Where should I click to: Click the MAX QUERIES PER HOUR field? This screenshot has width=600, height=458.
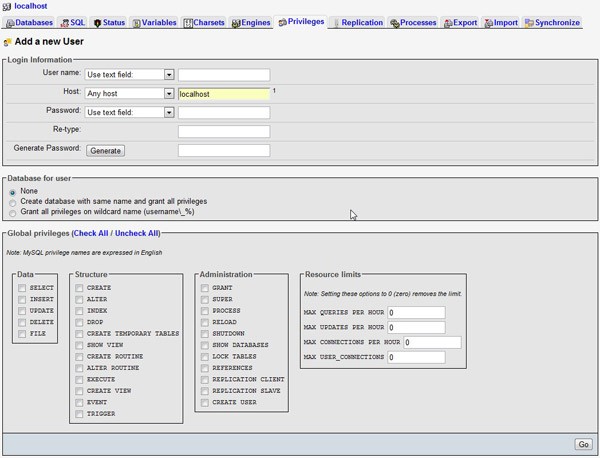click(416, 313)
